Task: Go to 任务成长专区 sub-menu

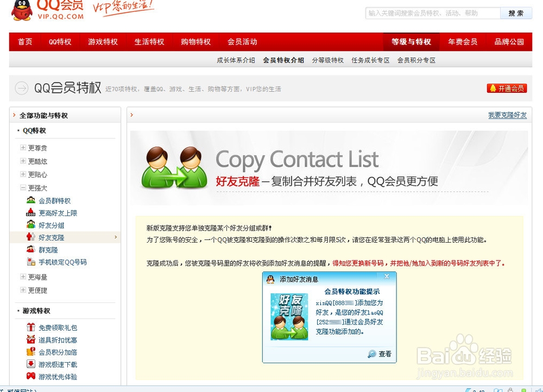Action: click(x=370, y=60)
